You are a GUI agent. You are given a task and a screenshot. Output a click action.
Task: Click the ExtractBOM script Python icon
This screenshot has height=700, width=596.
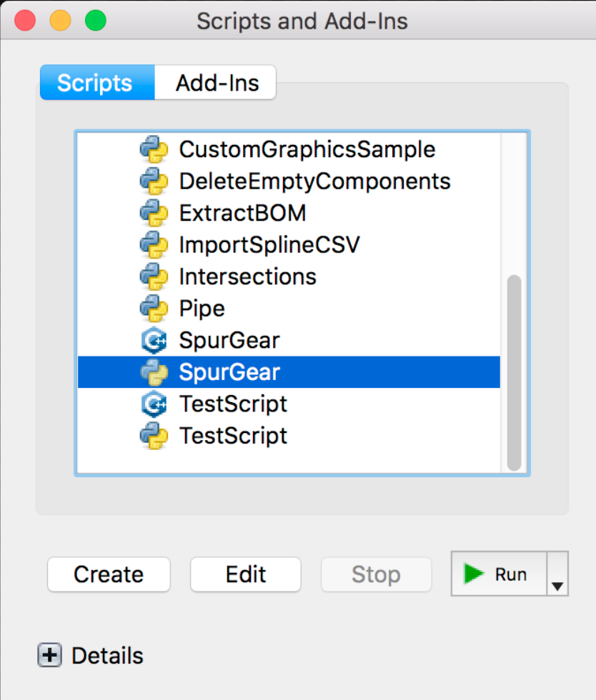tap(154, 213)
